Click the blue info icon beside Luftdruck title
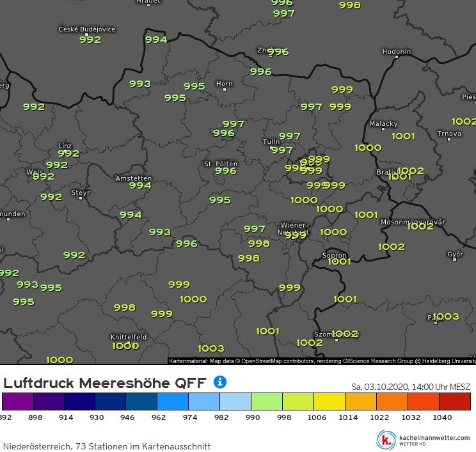Image resolution: width=476 pixels, height=452 pixels. click(x=219, y=382)
